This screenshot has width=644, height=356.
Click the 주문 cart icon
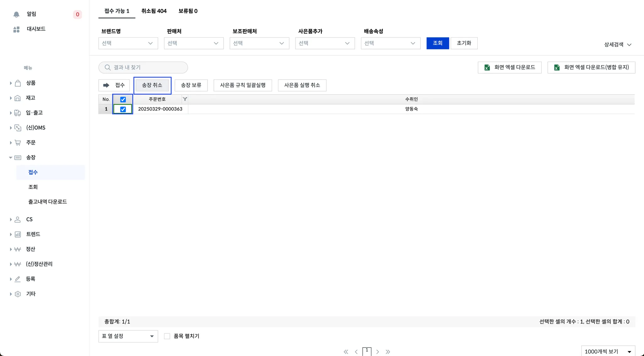pos(18,143)
